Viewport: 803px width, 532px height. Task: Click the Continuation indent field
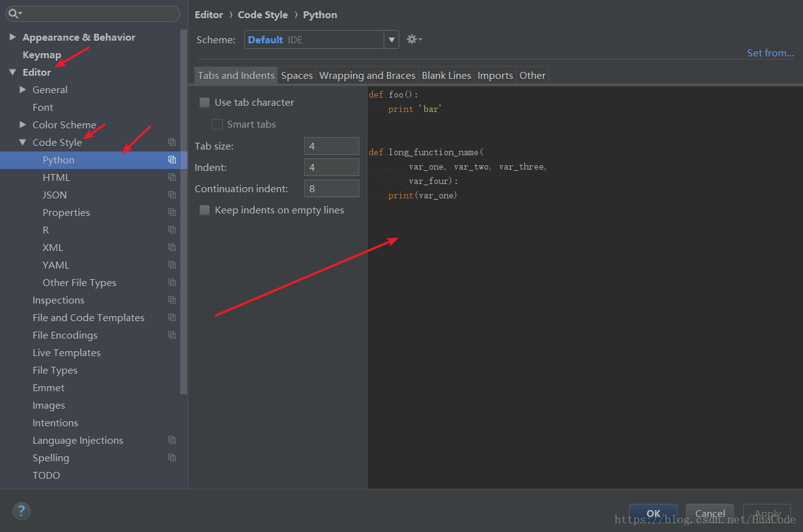(332, 188)
